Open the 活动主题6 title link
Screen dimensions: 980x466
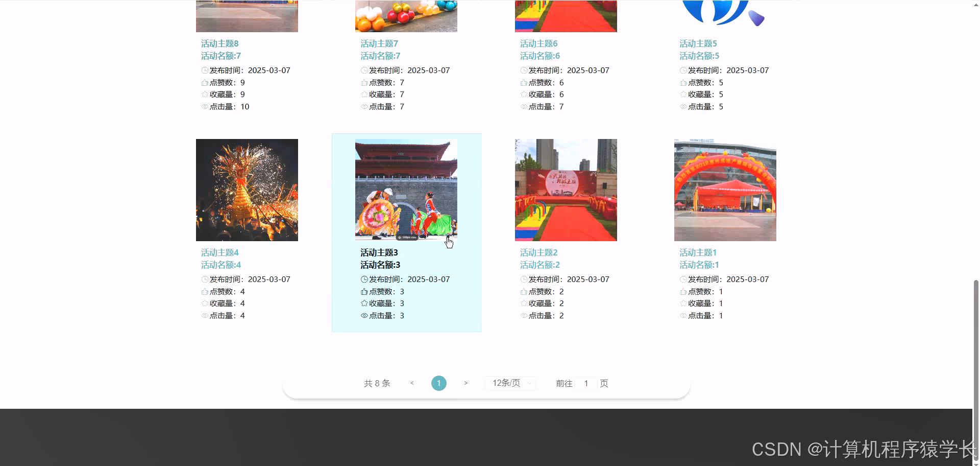[538, 43]
